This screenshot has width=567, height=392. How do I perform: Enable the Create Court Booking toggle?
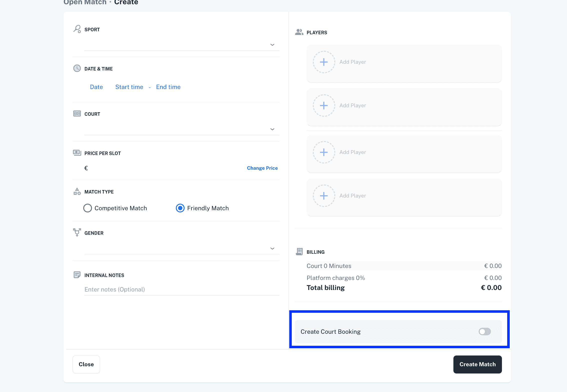pos(484,331)
